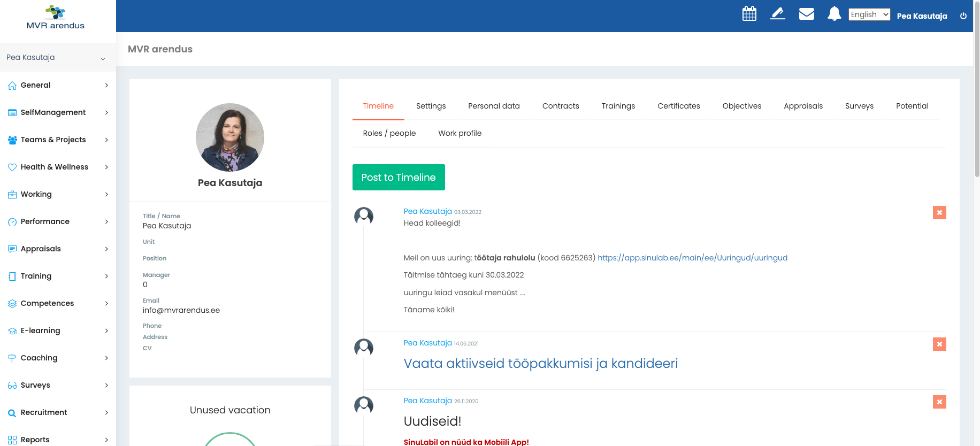This screenshot has width=980, height=446.
Task: Expand Competences menu chevron
Action: [106, 304]
